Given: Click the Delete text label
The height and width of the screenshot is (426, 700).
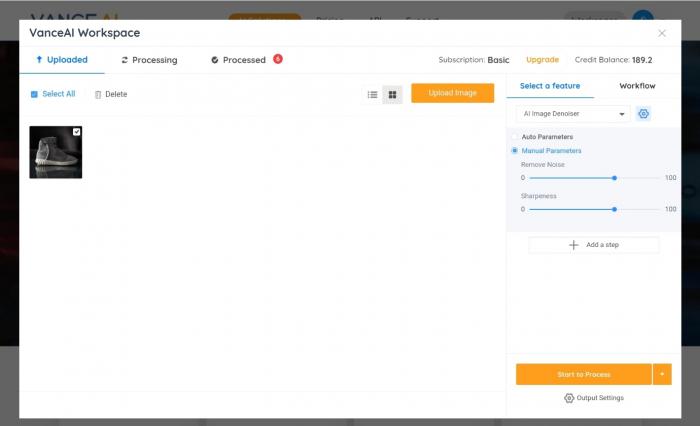Looking at the screenshot, I should [x=116, y=94].
